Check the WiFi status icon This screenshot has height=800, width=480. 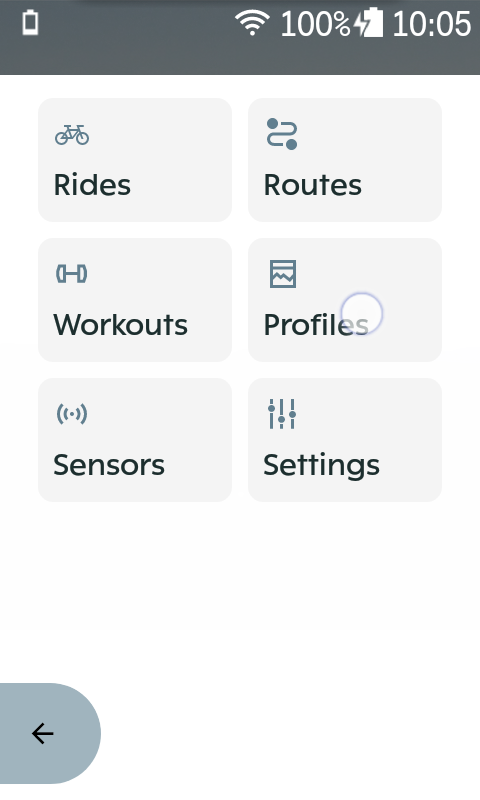[252, 23]
